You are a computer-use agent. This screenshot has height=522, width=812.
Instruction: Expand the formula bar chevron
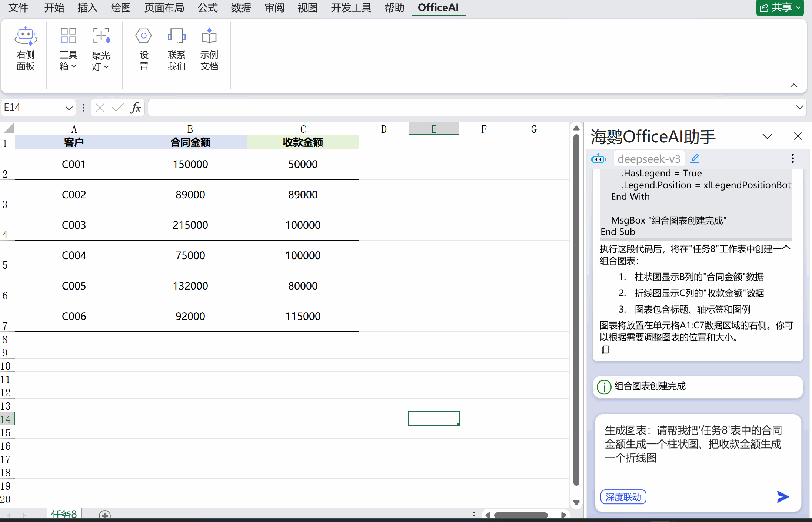[x=799, y=108]
